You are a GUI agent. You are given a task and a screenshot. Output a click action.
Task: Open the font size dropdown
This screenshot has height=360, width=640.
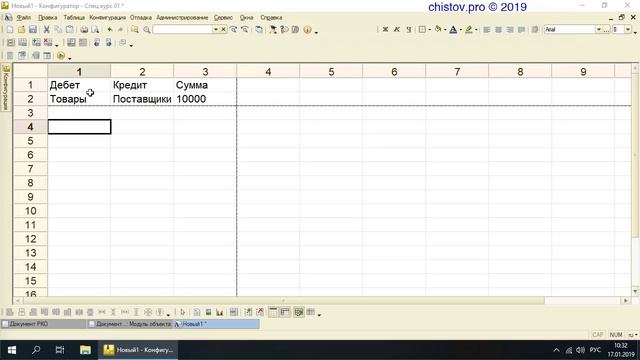point(628,29)
